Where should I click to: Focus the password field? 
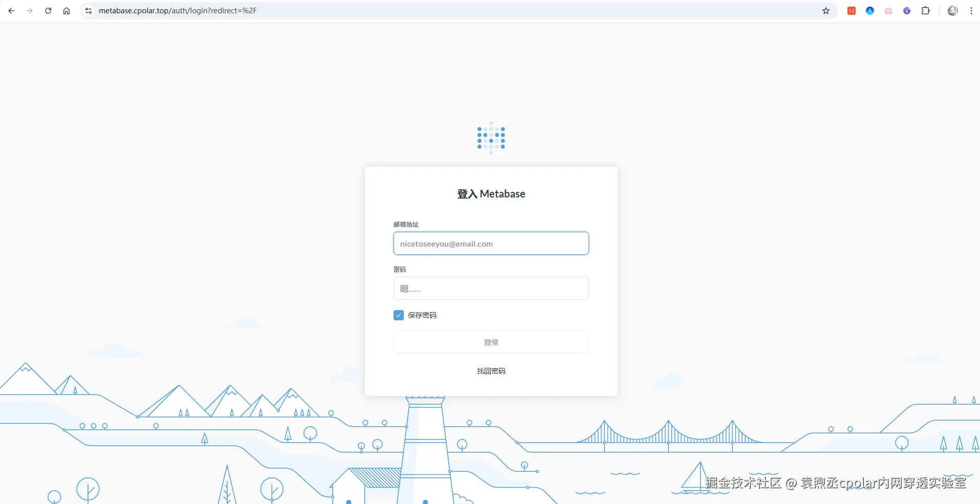click(x=491, y=289)
